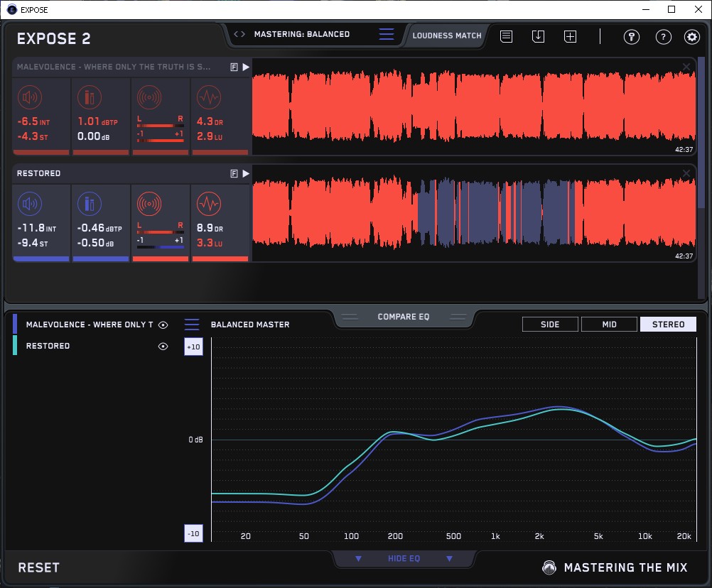Click the export/download icon in top toolbar
The height and width of the screenshot is (588, 712).
[538, 36]
